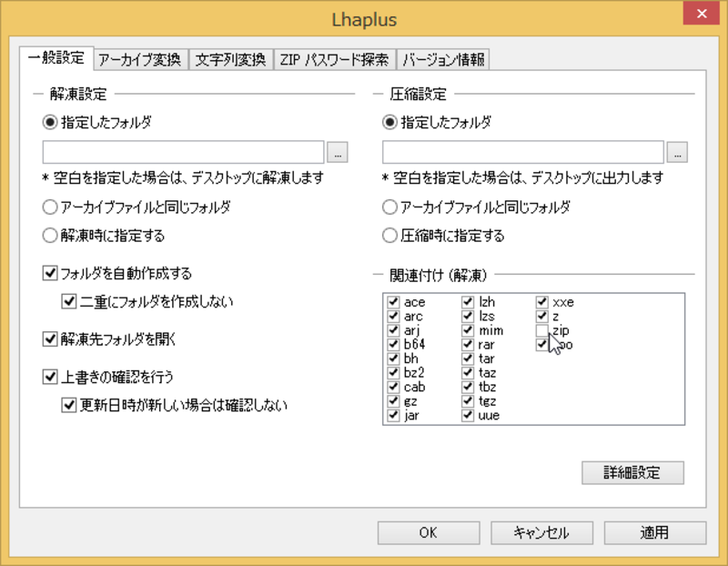Open 詳細設定 advanced settings
Screen dimensions: 728x566
pos(632,472)
